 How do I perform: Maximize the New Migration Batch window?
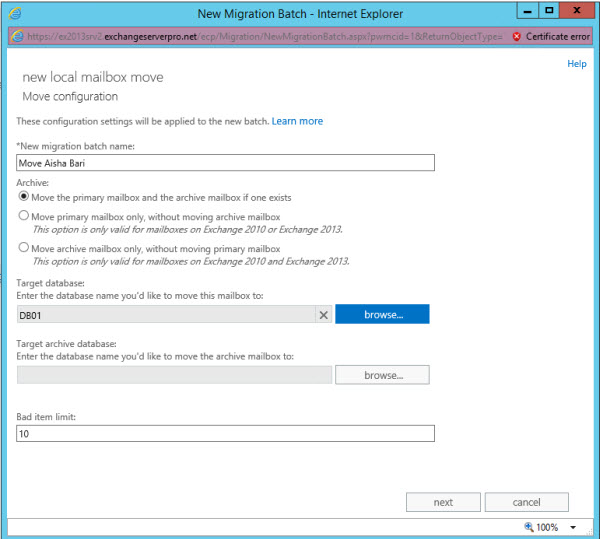point(550,12)
